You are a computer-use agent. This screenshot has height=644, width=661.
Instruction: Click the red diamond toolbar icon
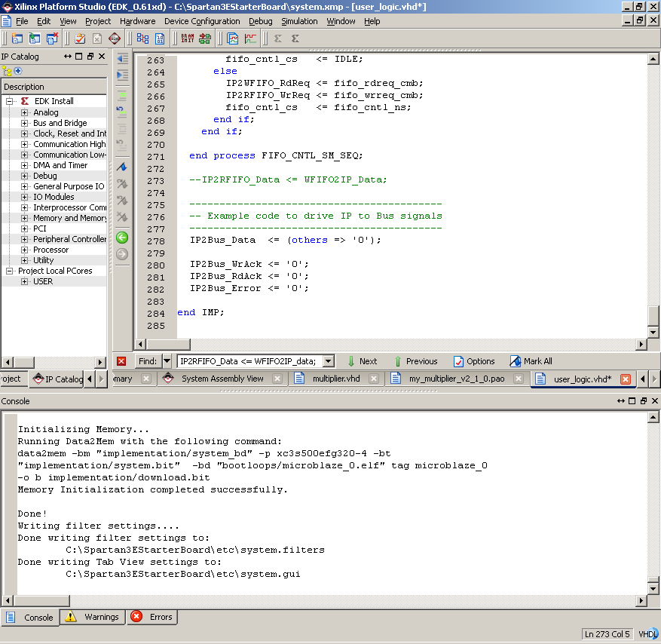pos(115,38)
